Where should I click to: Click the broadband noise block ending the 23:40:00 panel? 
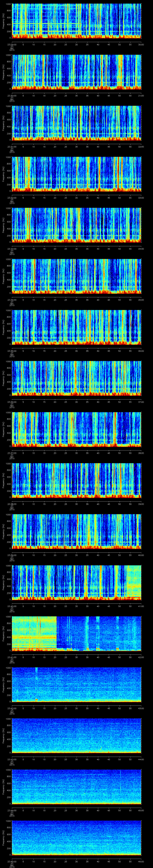click(133, 581)
